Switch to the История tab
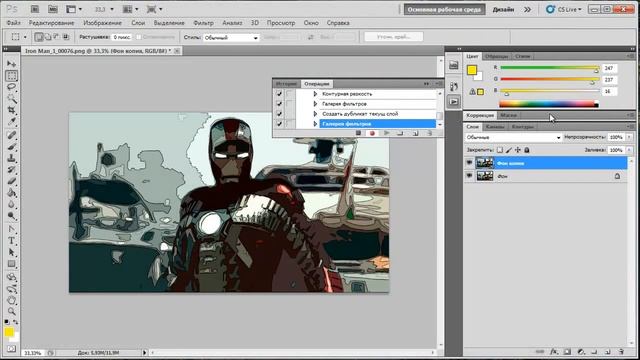This screenshot has width=640, height=360. 286,84
